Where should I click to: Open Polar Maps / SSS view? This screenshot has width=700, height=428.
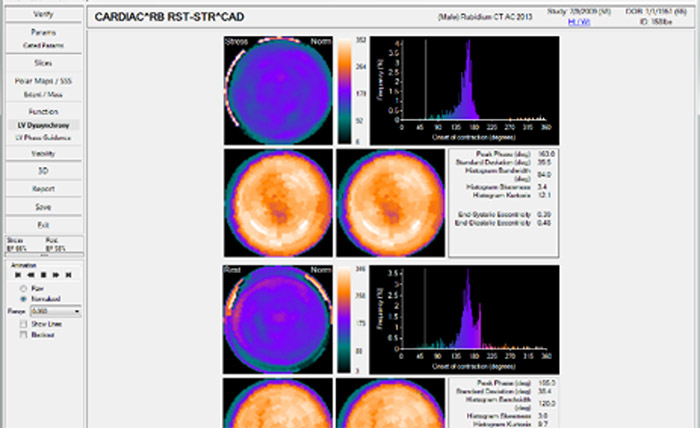coord(42,82)
